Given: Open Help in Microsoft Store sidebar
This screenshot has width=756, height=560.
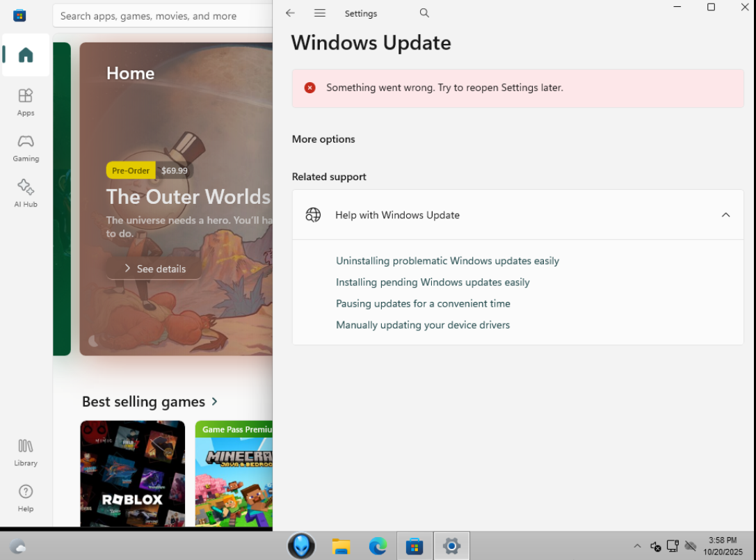Looking at the screenshot, I should pyautogui.click(x=26, y=498).
